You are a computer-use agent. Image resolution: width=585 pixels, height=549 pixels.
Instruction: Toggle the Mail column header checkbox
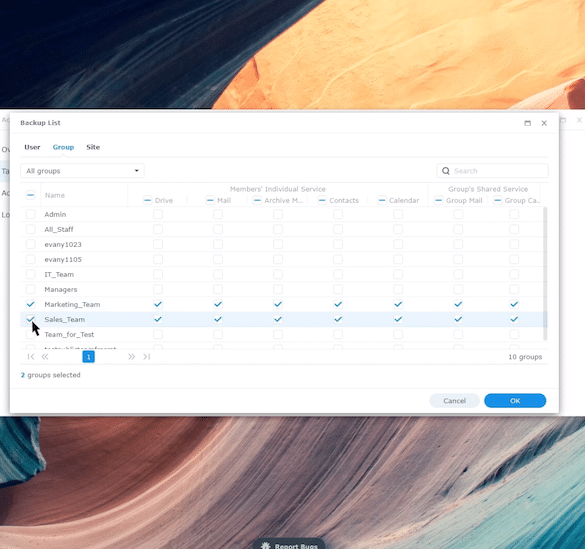click(210, 200)
